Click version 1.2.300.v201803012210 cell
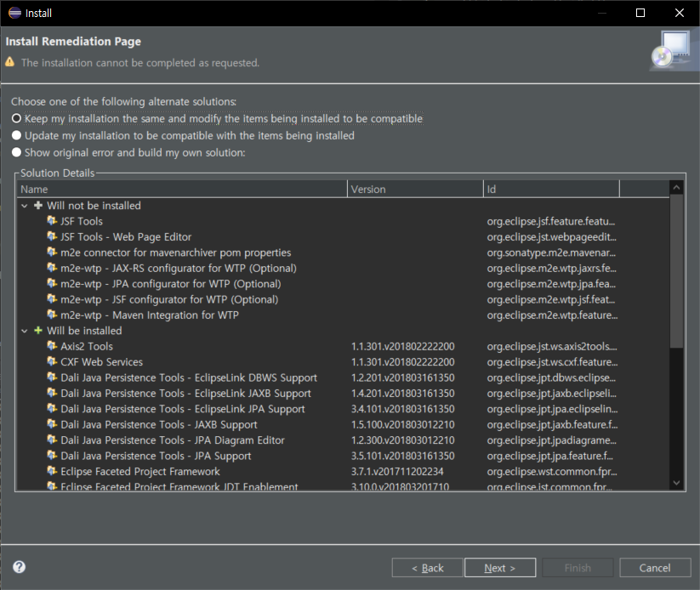 point(402,440)
